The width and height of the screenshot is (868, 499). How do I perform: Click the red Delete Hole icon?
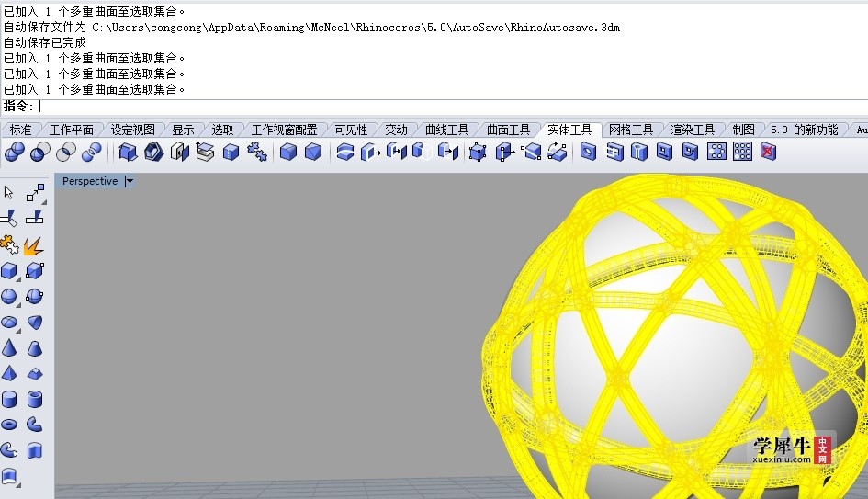[x=769, y=152]
